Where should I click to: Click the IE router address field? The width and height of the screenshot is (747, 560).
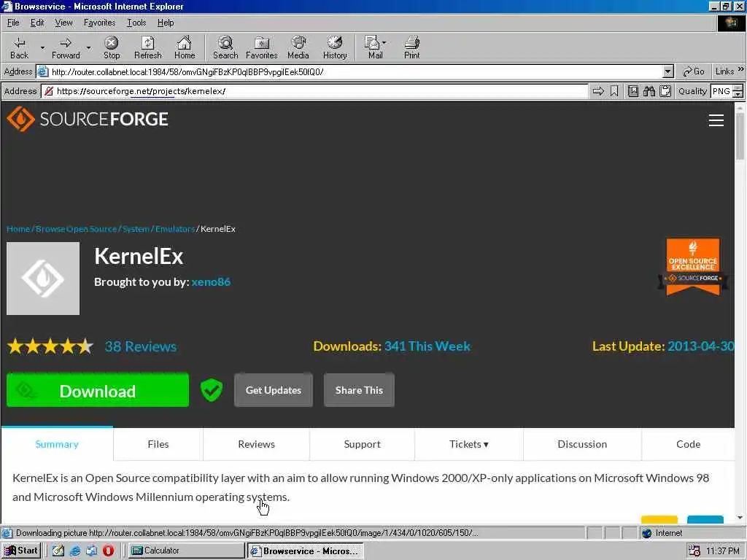click(355, 72)
